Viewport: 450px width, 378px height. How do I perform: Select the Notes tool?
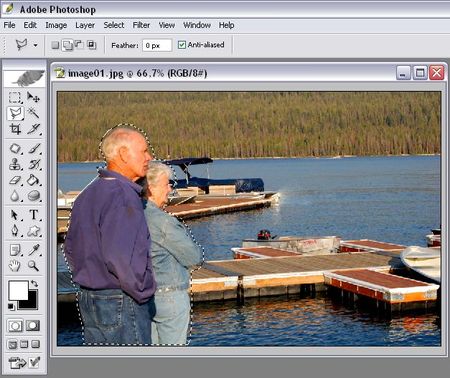[15, 250]
